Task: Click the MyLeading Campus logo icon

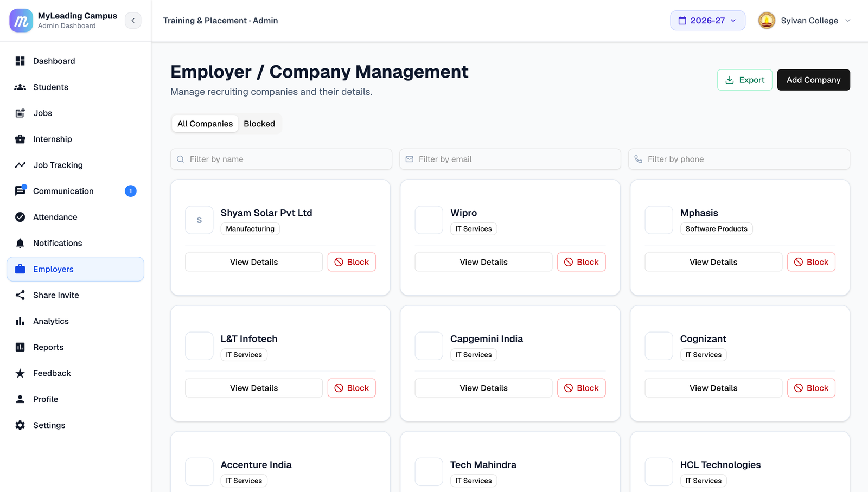Action: pos(21,21)
